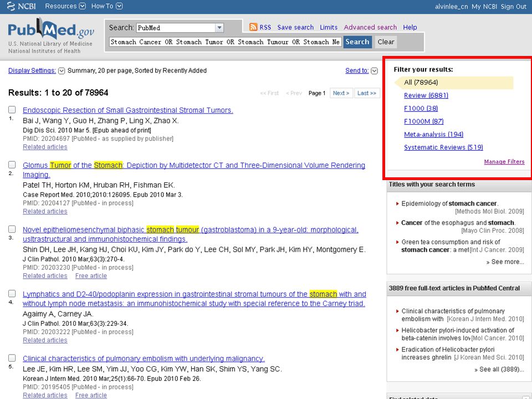Tick the checkbox for the Glomus Tumor result
Image resolution: width=532 pixels, height=399 pixels.
click(12, 165)
